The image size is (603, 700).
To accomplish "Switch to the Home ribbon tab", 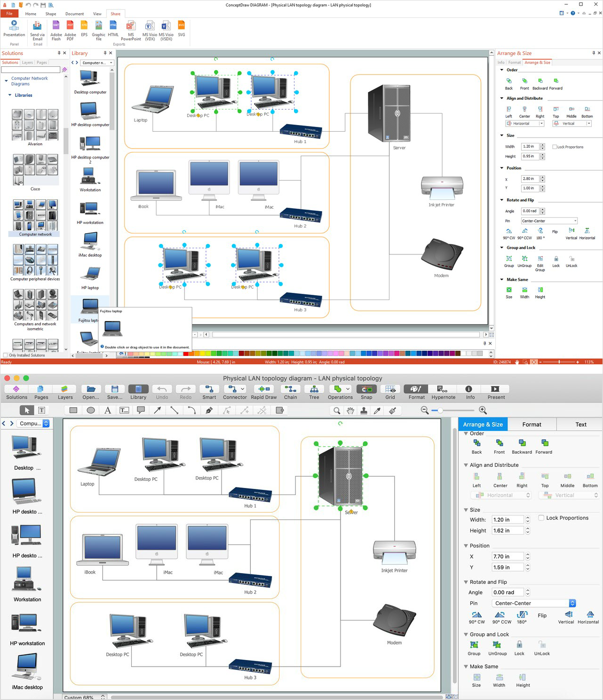I will point(31,14).
